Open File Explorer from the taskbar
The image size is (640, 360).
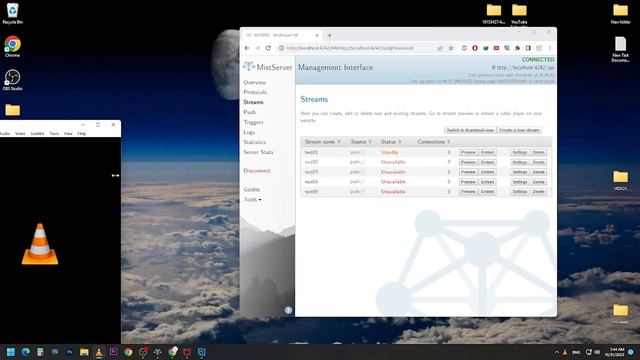[x=84, y=352]
